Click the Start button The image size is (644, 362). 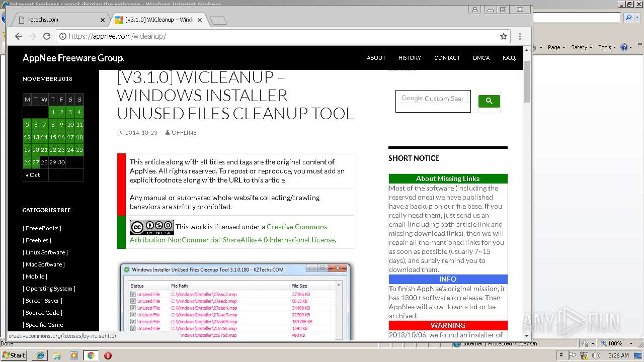14,355
